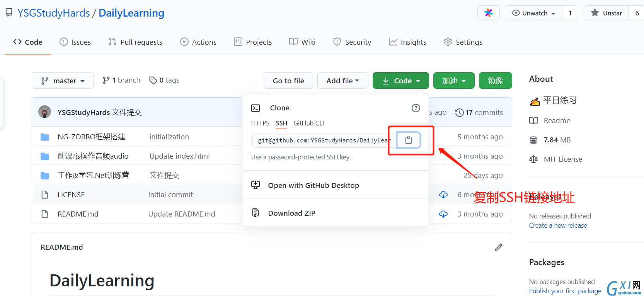Click the file icon next to LICENSE
Screen dimensions: 644x296
(45, 195)
